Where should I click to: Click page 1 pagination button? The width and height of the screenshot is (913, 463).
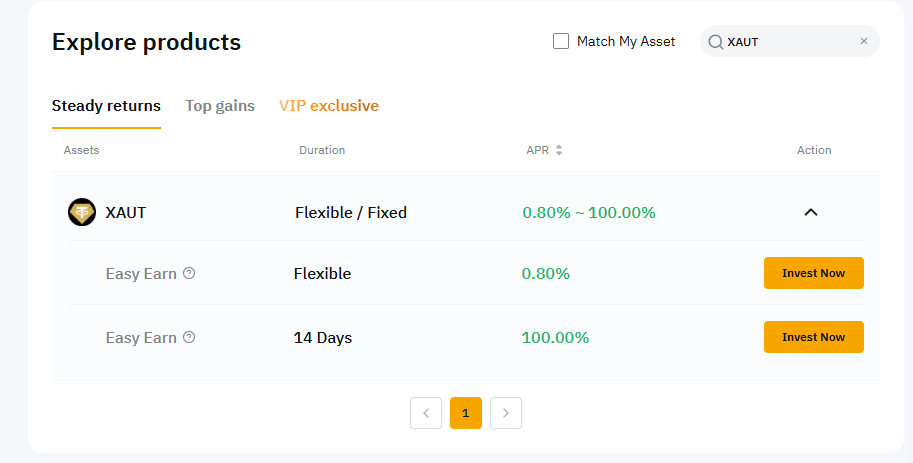tap(466, 412)
